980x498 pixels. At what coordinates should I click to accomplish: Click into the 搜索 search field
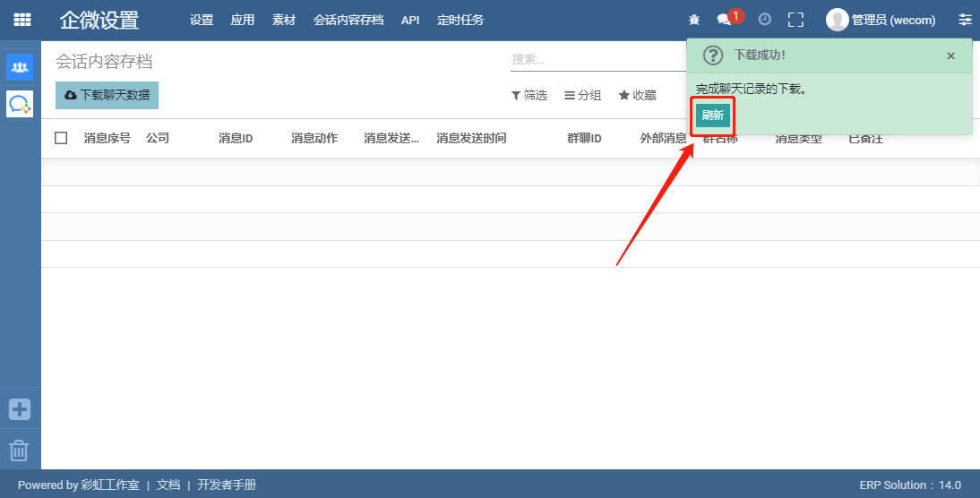pyautogui.click(x=598, y=59)
